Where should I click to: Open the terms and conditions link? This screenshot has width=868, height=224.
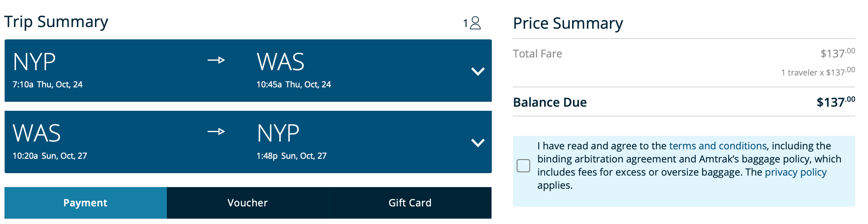(718, 146)
